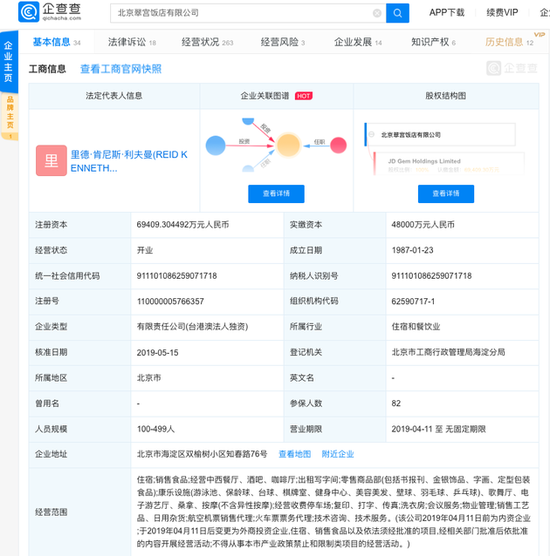Click 查看详情 under 企业关联图谱
The width and height of the screenshot is (550, 556).
tap(276, 194)
